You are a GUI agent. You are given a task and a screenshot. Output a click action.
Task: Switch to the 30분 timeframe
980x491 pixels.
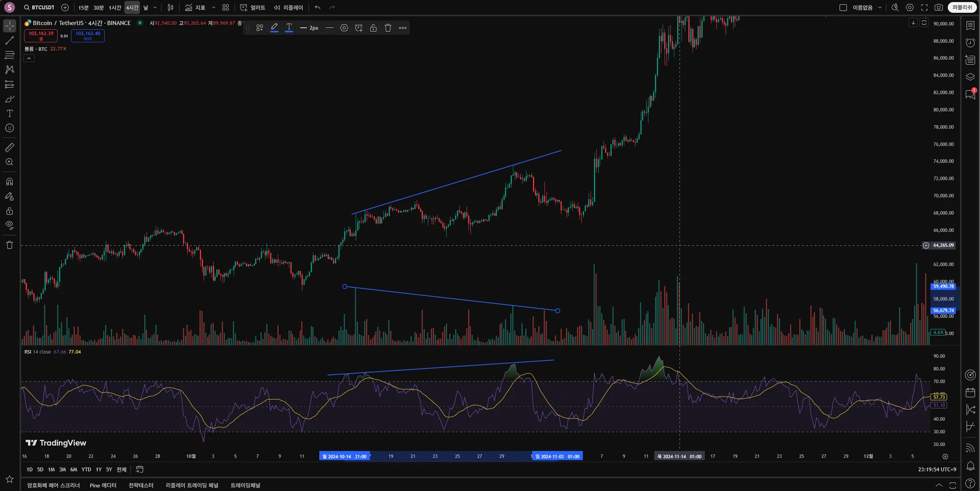coord(99,8)
